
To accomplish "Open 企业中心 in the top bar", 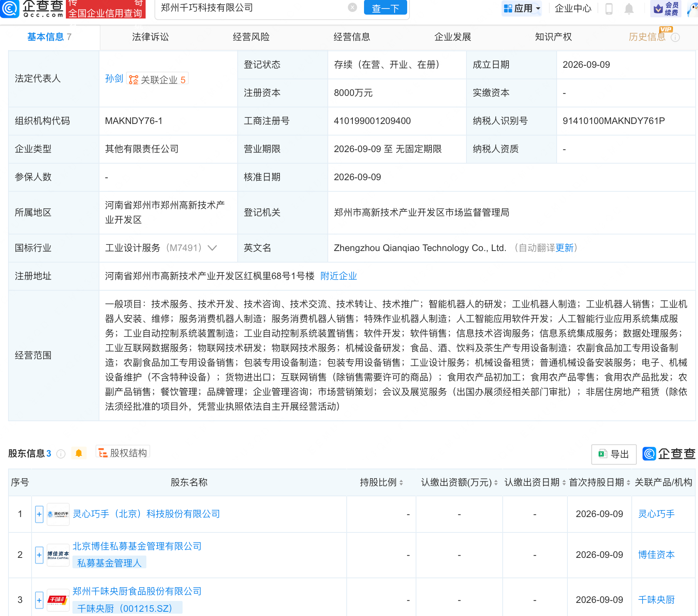I will pos(572,8).
